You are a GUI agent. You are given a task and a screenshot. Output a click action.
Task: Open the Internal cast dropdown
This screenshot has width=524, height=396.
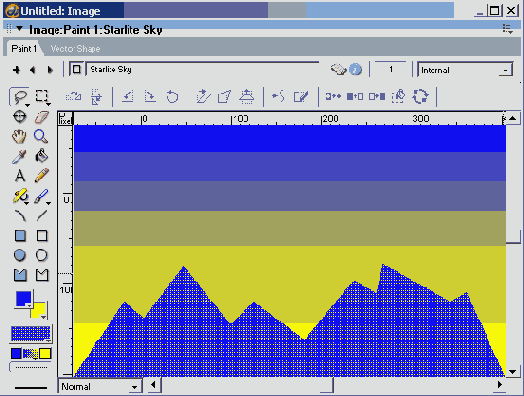(465, 70)
